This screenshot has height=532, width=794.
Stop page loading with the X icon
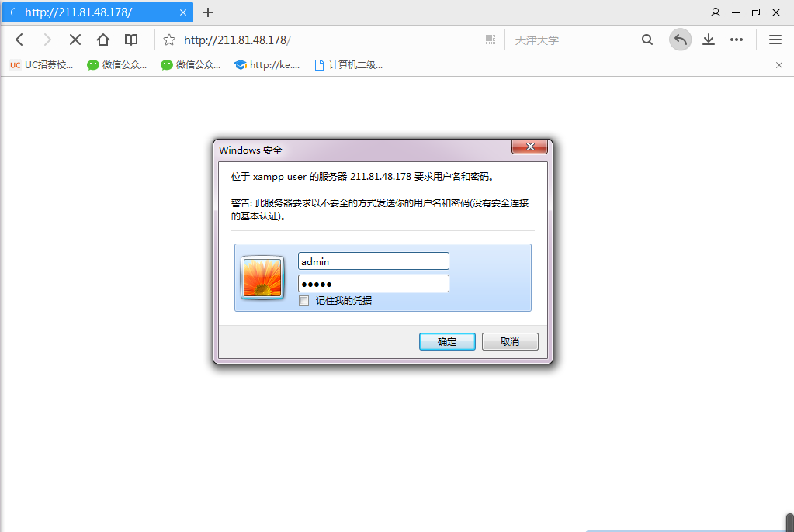(x=75, y=40)
